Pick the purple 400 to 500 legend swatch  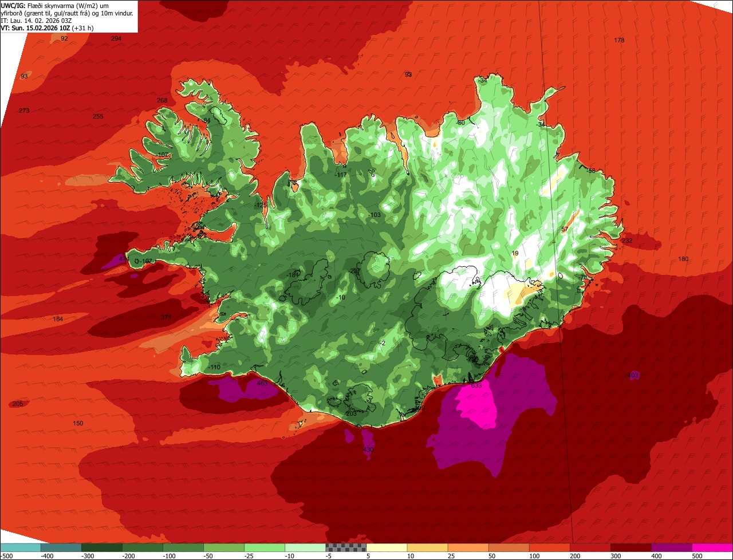tap(671, 547)
